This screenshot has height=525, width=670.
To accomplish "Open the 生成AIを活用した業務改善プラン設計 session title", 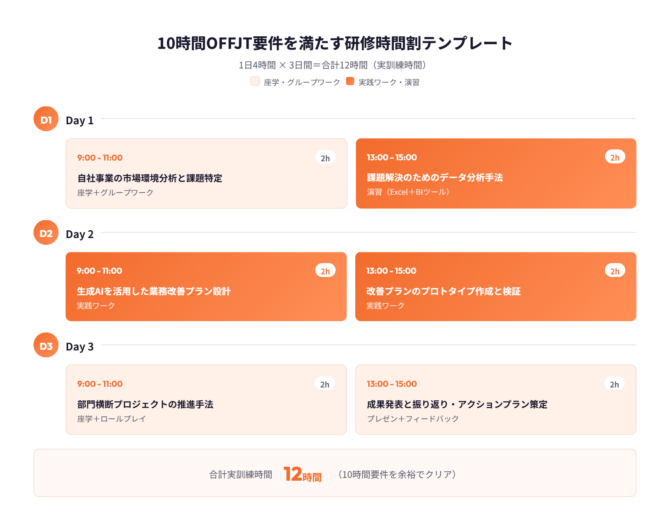I will [153, 291].
